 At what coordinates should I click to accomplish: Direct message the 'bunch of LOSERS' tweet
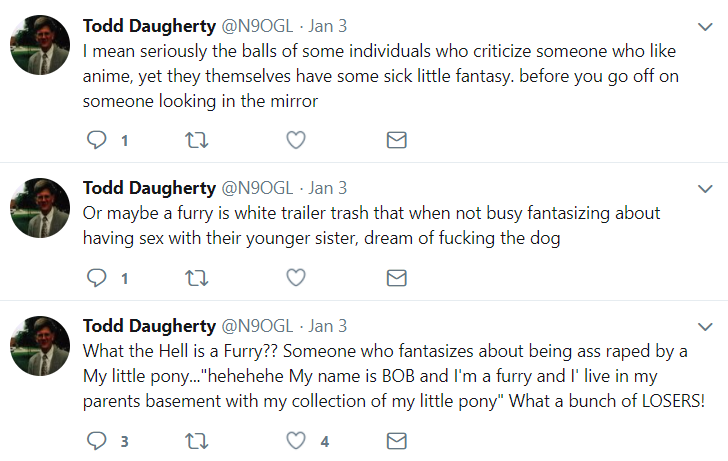pos(396,441)
